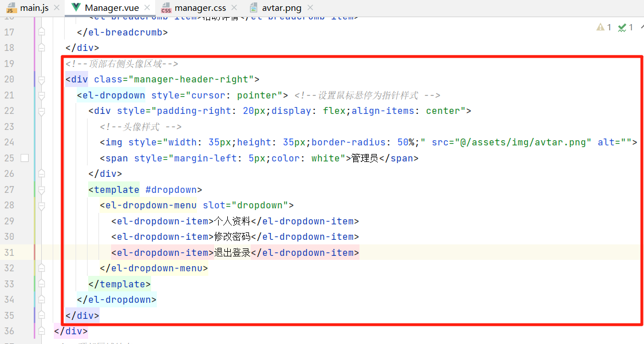Open the manager.css tab
The width and height of the screenshot is (644, 344).
[x=200, y=8]
